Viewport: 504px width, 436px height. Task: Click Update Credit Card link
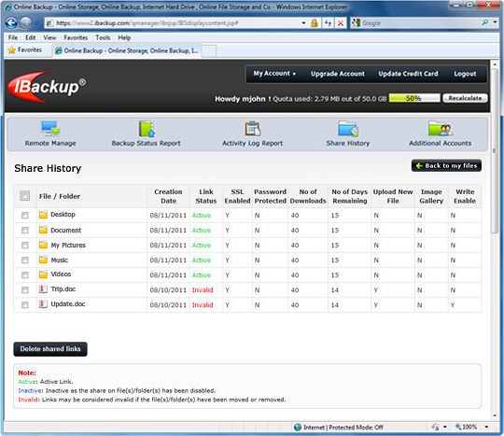coord(408,74)
